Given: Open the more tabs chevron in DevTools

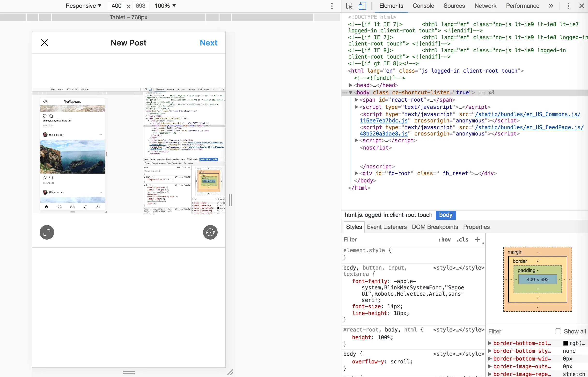Looking at the screenshot, I should pyautogui.click(x=551, y=6).
